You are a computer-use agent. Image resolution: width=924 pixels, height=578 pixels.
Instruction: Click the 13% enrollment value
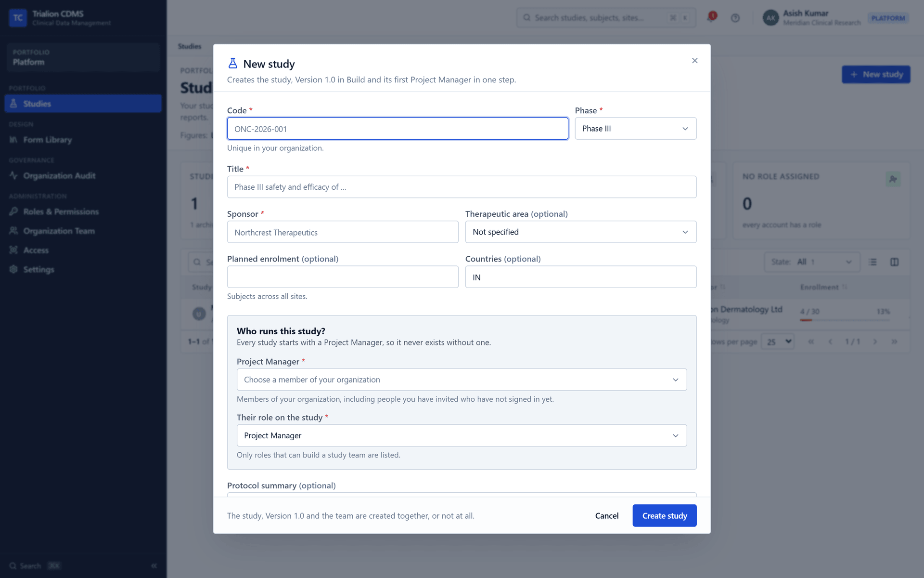(x=883, y=312)
